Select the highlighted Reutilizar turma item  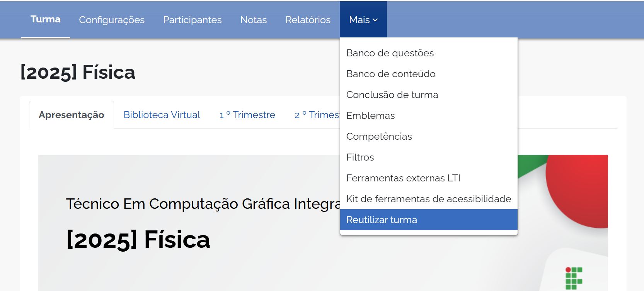pos(382,220)
